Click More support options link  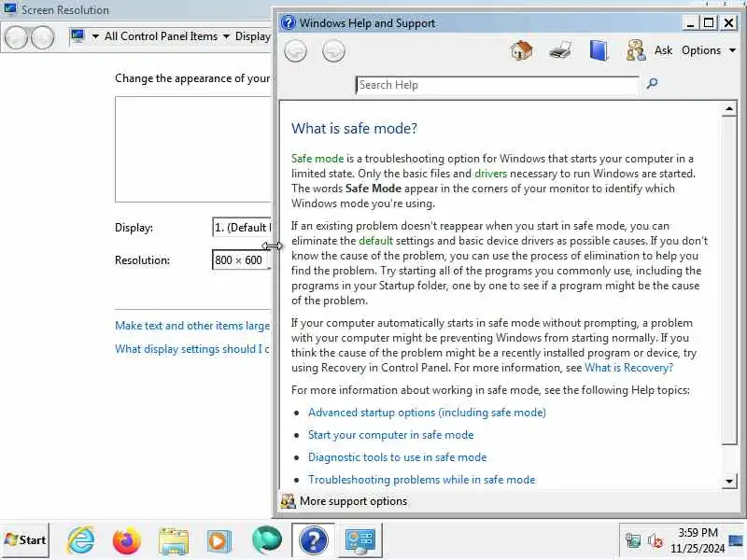354,501
